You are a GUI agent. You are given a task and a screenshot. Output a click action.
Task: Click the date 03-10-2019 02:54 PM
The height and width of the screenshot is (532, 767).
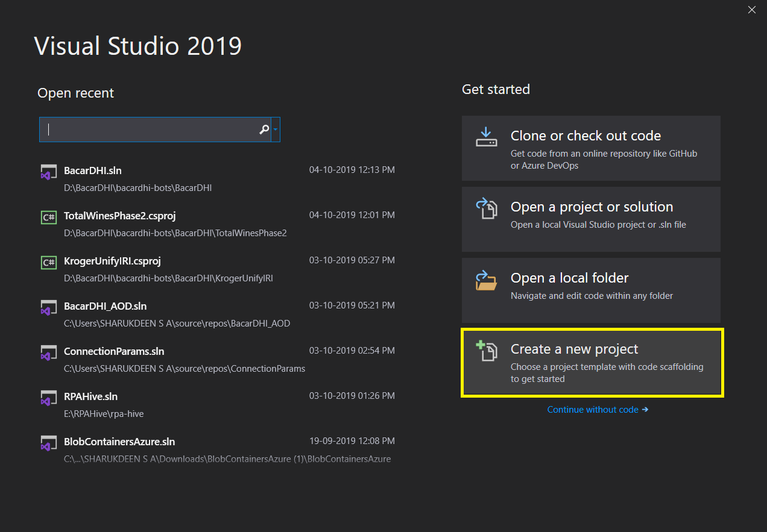352,351
